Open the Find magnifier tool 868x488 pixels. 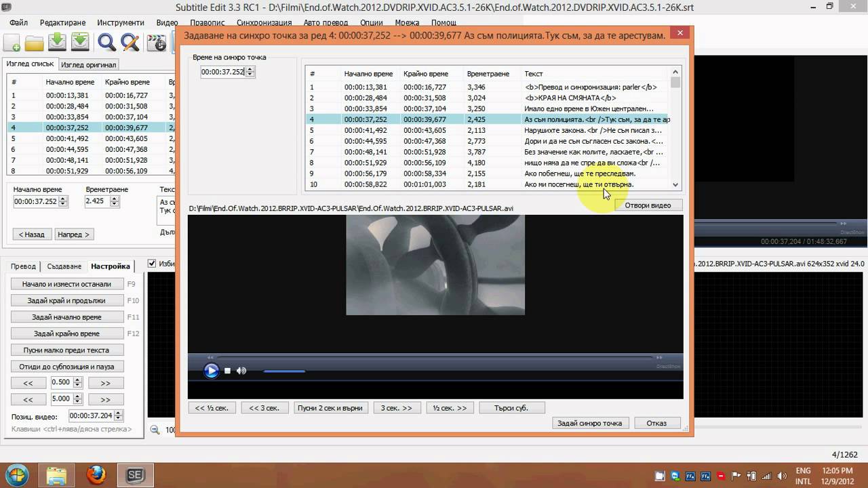tap(106, 43)
